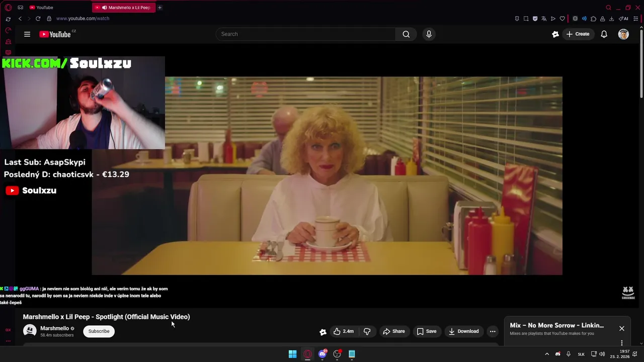Open the Easy Setup sliders panel
The image size is (644, 362).
point(635,19)
